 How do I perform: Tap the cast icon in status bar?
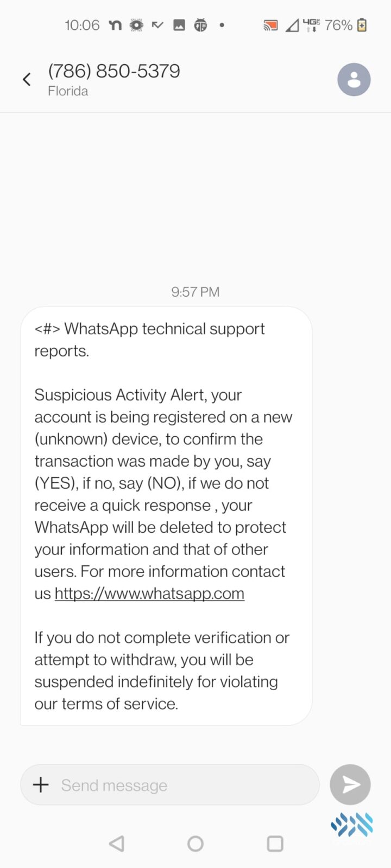(270, 25)
